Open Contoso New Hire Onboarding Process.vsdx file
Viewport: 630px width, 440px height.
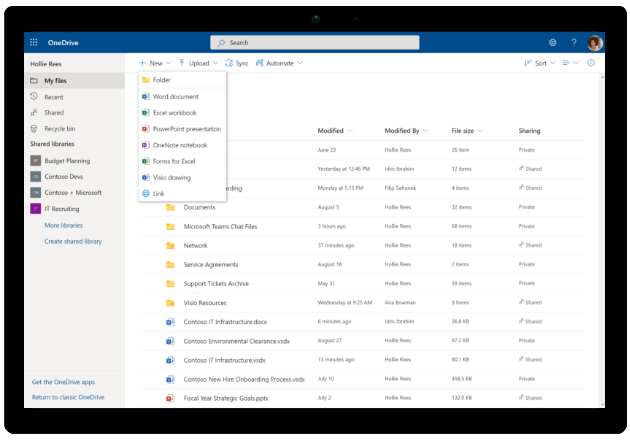click(244, 379)
